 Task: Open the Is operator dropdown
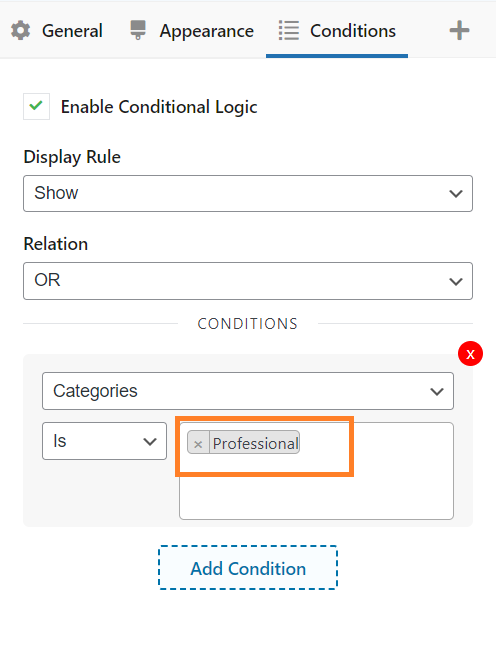pos(104,441)
